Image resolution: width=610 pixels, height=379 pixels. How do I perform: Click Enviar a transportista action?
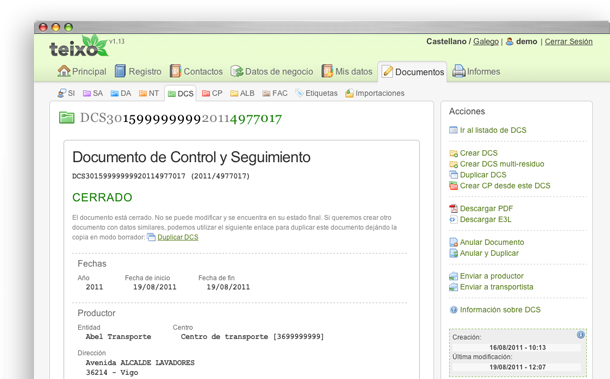[496, 287]
